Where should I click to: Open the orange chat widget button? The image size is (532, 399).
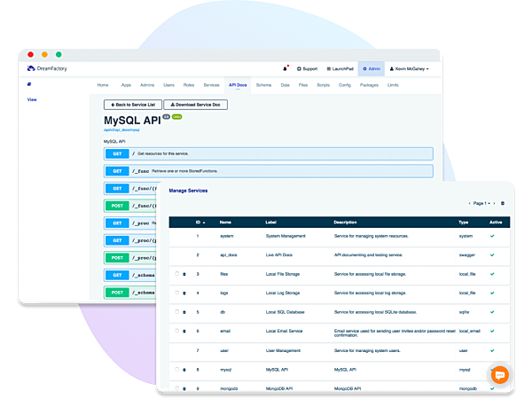coord(500,375)
